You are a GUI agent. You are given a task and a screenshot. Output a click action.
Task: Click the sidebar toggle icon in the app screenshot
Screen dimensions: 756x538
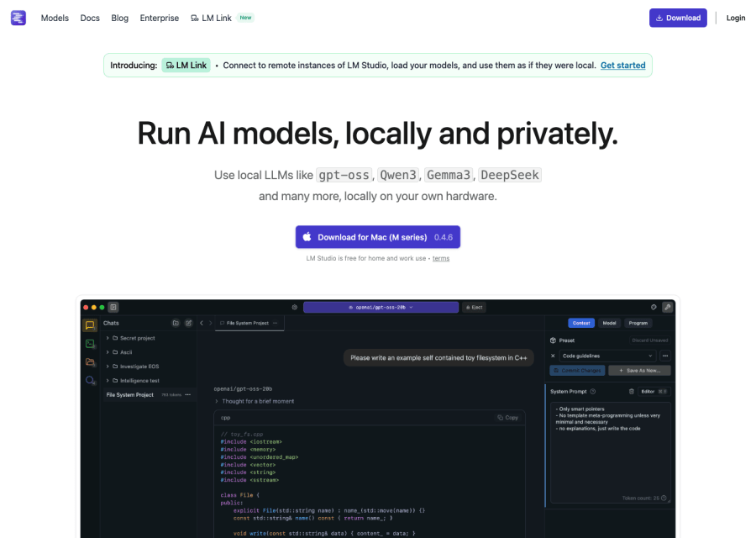click(x=113, y=307)
